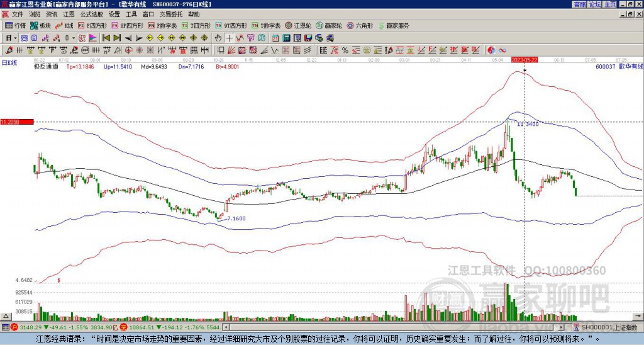Open the T数字表 tool

266,25
